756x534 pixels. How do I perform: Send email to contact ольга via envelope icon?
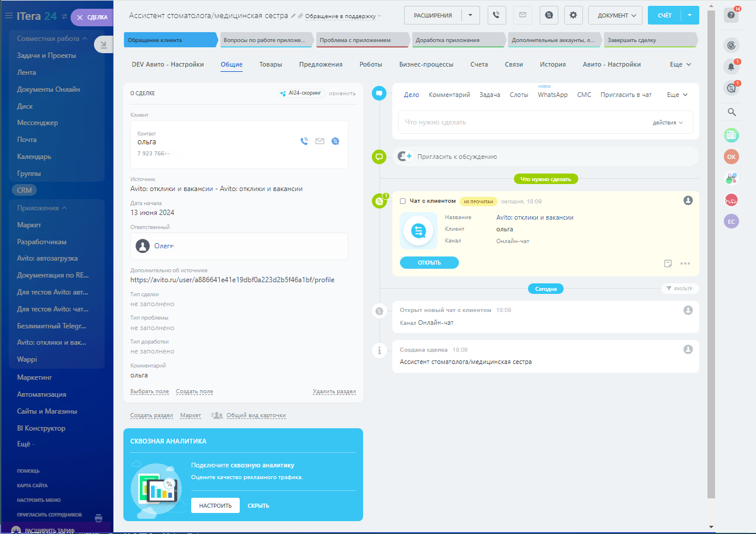(320, 141)
